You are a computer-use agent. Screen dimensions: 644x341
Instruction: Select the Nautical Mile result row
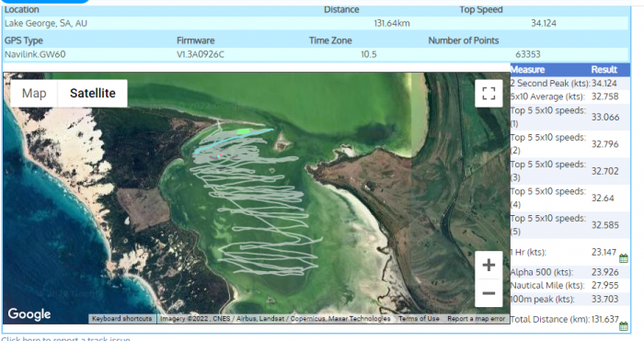tap(569, 286)
